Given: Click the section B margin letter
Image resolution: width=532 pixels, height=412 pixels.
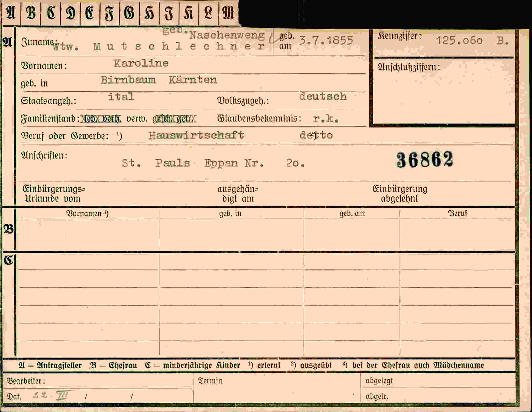Looking at the screenshot, I should [x=8, y=229].
